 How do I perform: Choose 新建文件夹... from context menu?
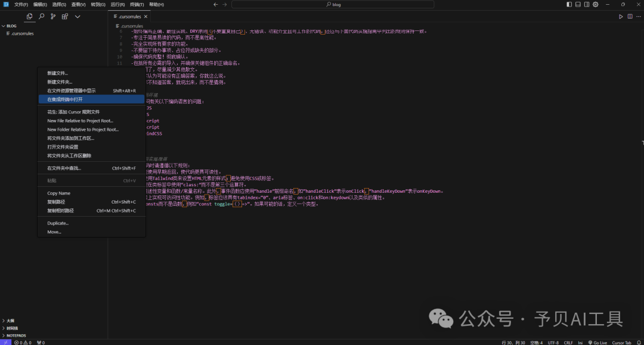click(x=91, y=82)
